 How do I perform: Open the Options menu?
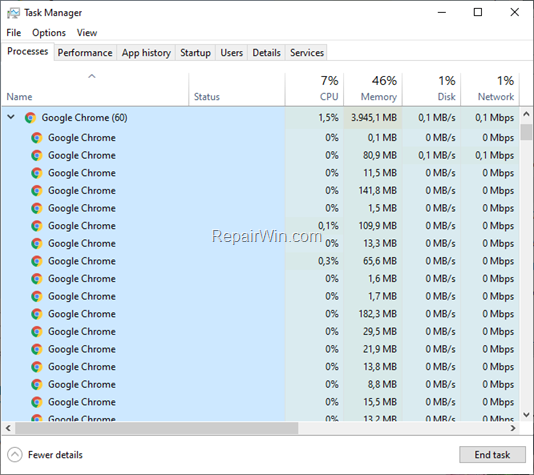[49, 33]
